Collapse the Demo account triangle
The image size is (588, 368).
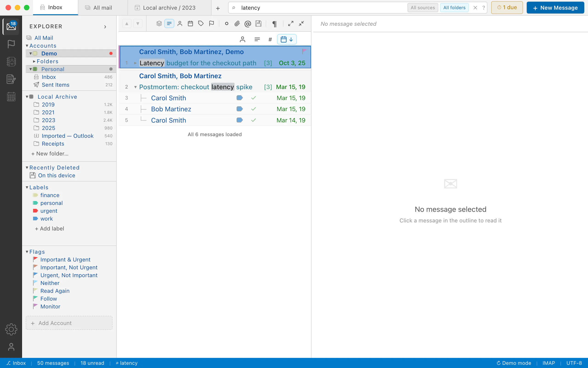pos(31,54)
